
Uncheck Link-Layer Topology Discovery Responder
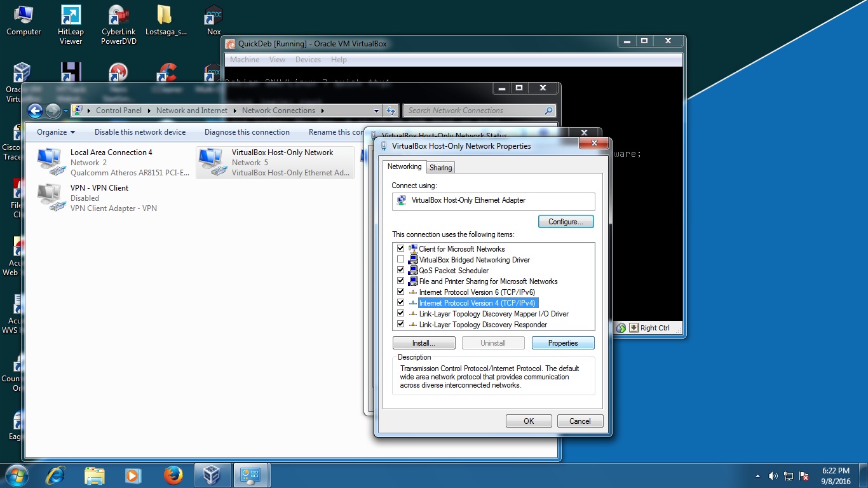tap(400, 325)
